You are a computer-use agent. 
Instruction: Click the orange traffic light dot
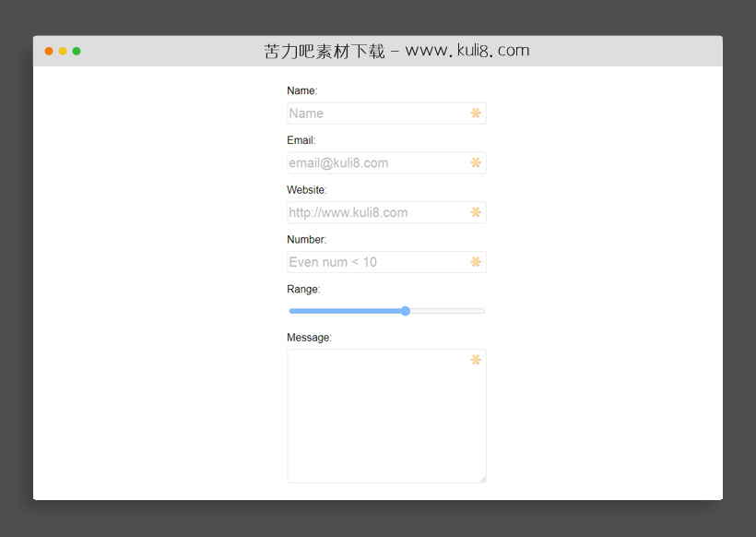[48, 51]
